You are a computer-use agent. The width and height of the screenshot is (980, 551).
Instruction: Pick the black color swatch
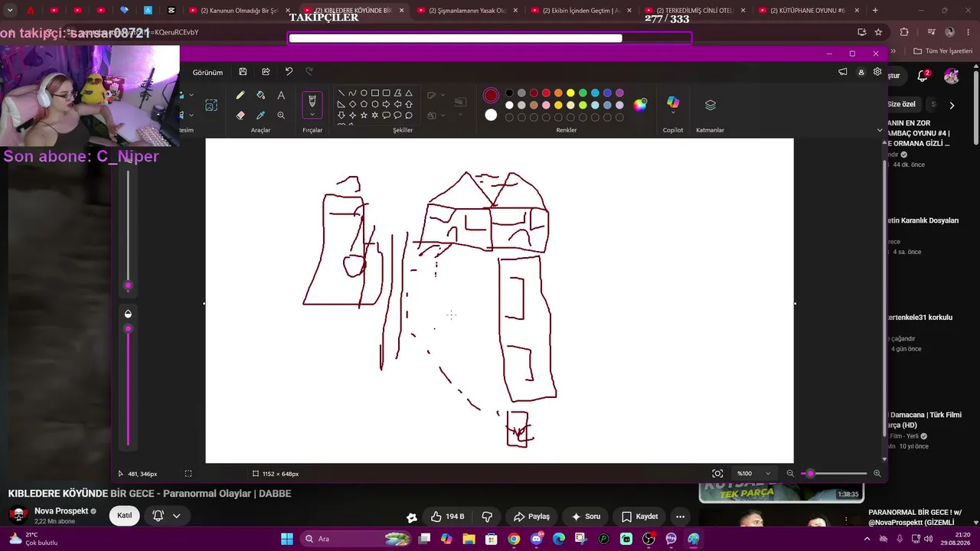[509, 93]
